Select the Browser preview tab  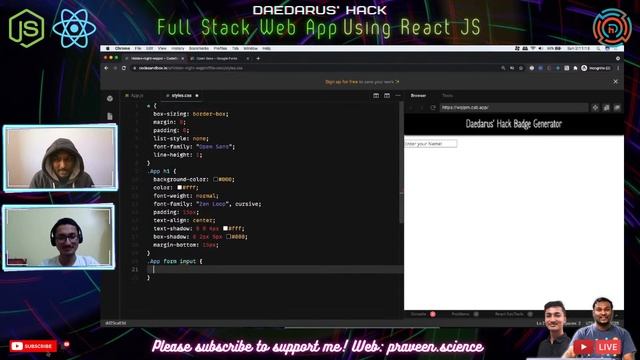point(418,96)
